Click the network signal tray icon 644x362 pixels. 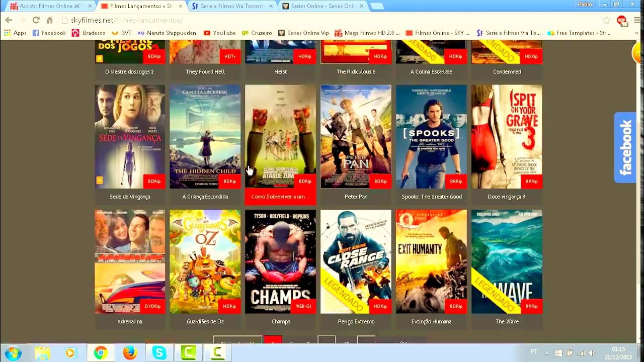(x=581, y=353)
